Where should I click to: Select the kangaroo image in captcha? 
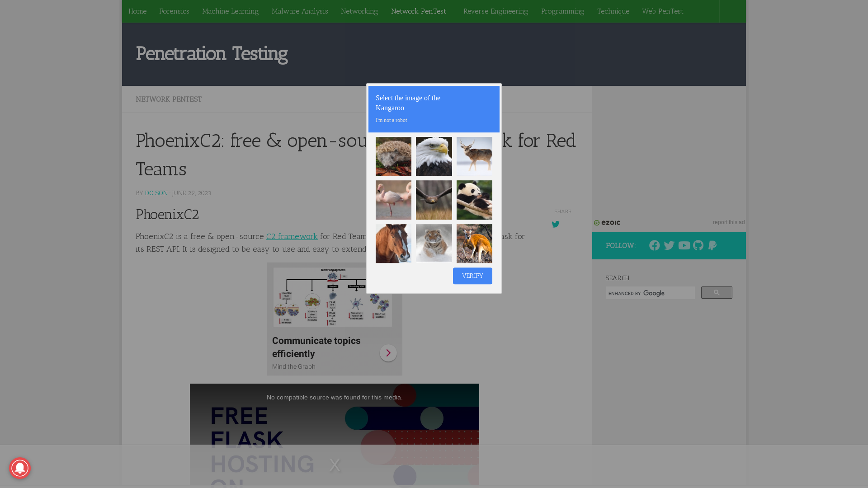(x=474, y=244)
